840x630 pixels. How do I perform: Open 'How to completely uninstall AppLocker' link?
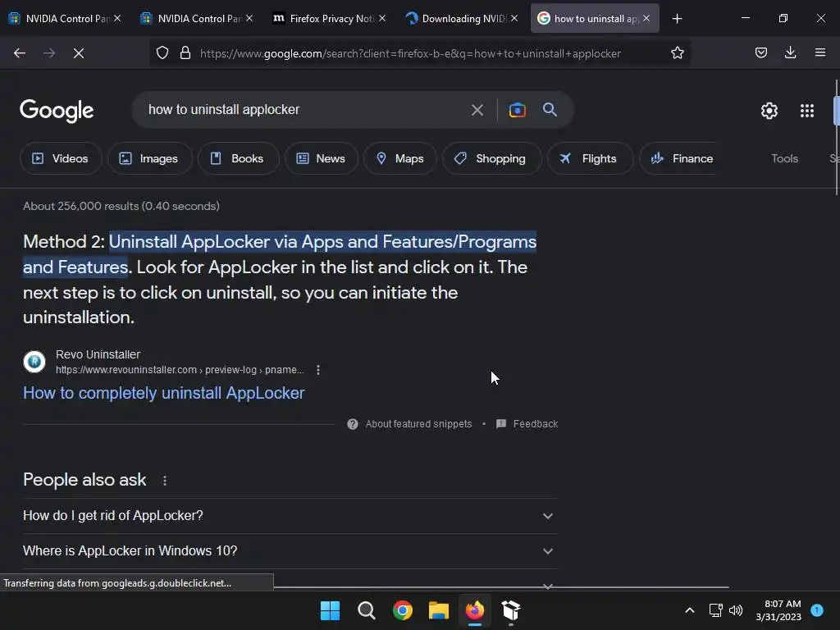point(164,393)
